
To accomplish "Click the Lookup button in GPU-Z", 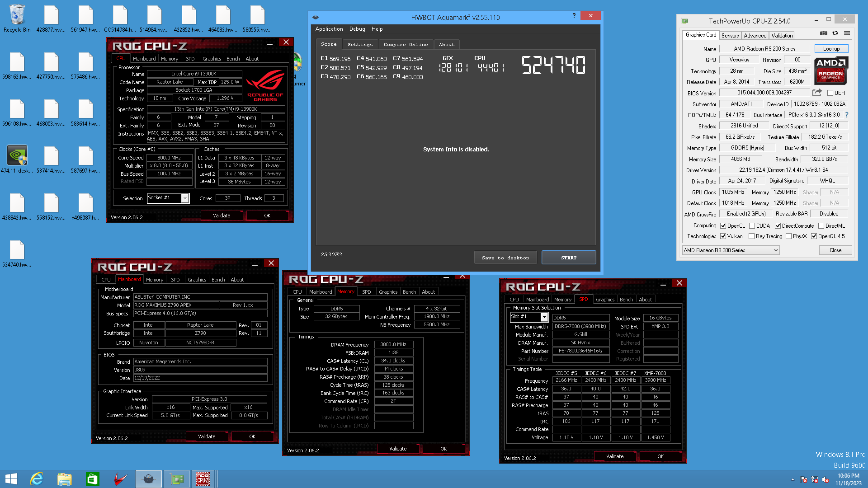I will [x=831, y=49].
